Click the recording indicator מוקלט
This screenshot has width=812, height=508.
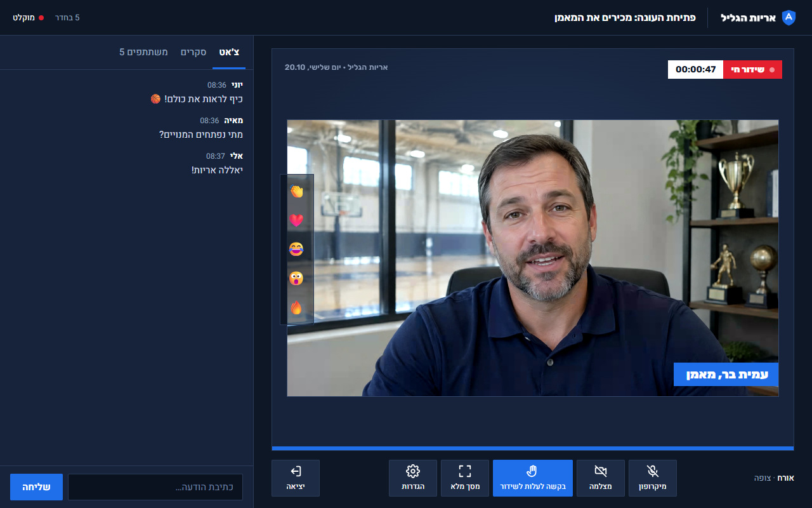coord(29,18)
